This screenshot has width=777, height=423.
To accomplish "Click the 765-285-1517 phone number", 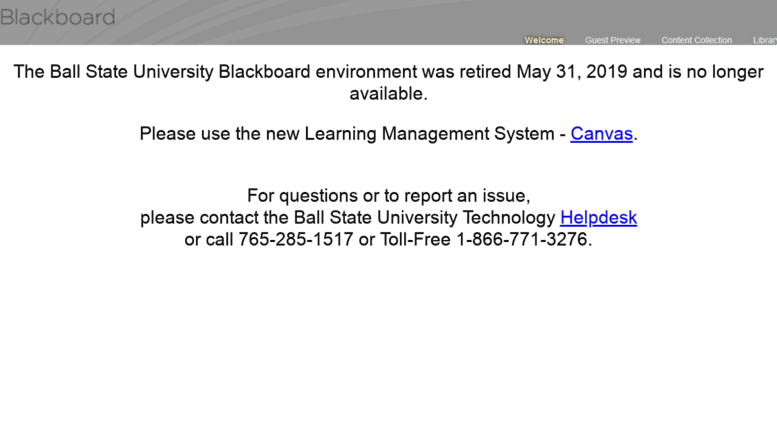I will (296, 240).
